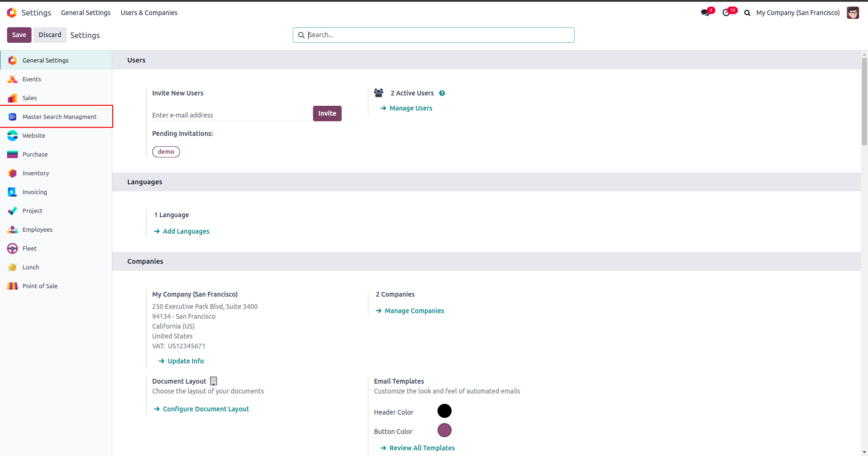Open the Button Color purple swatch

click(444, 430)
